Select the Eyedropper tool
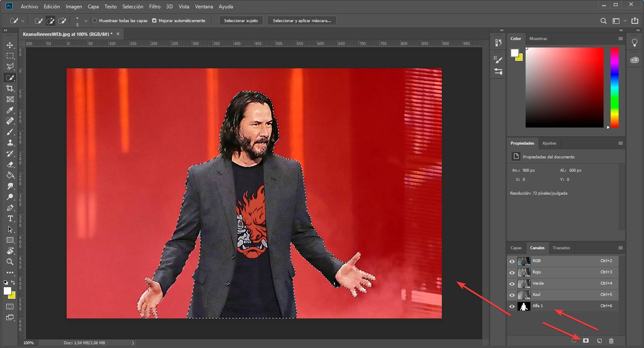644x348 pixels. [10, 110]
